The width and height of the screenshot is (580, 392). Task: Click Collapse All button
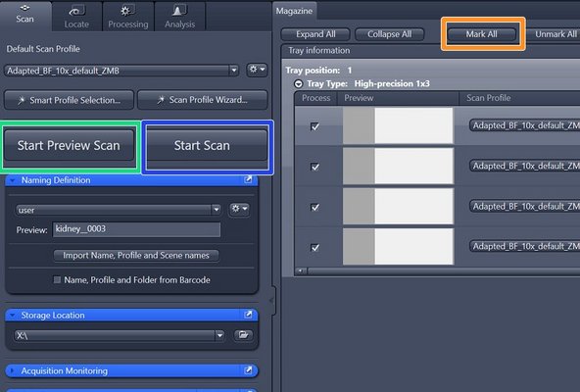pyautogui.click(x=390, y=34)
